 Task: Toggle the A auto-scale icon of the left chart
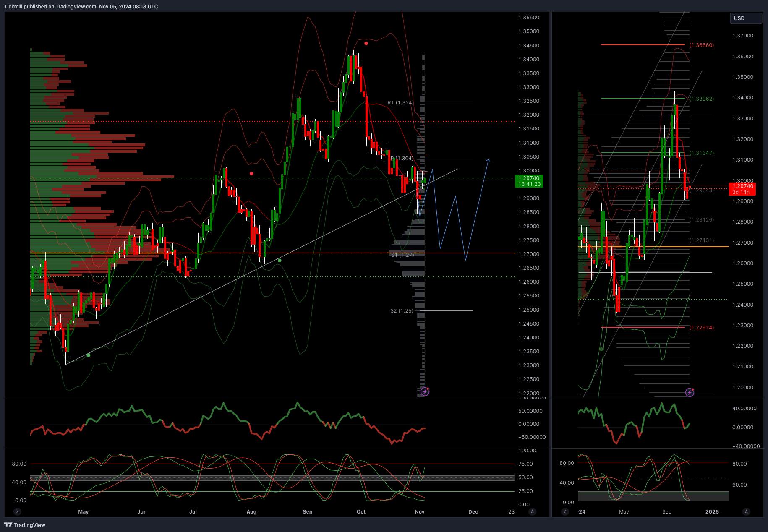[x=532, y=511]
